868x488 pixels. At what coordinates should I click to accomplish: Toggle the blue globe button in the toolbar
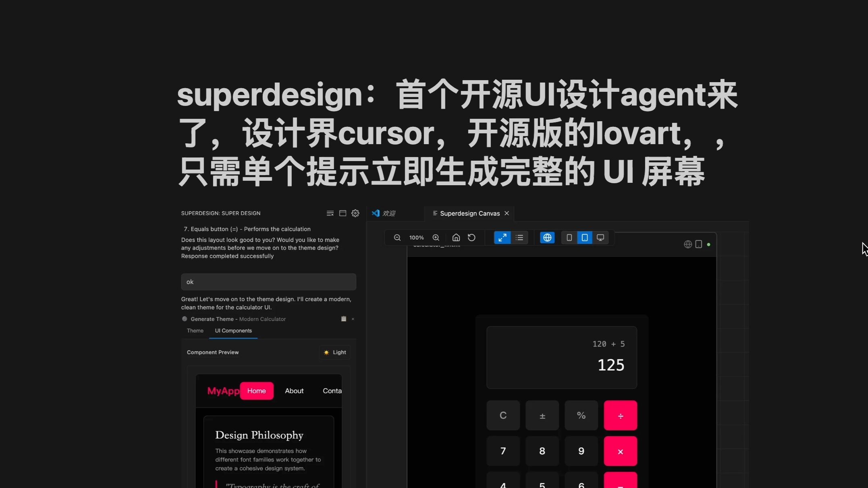point(547,238)
